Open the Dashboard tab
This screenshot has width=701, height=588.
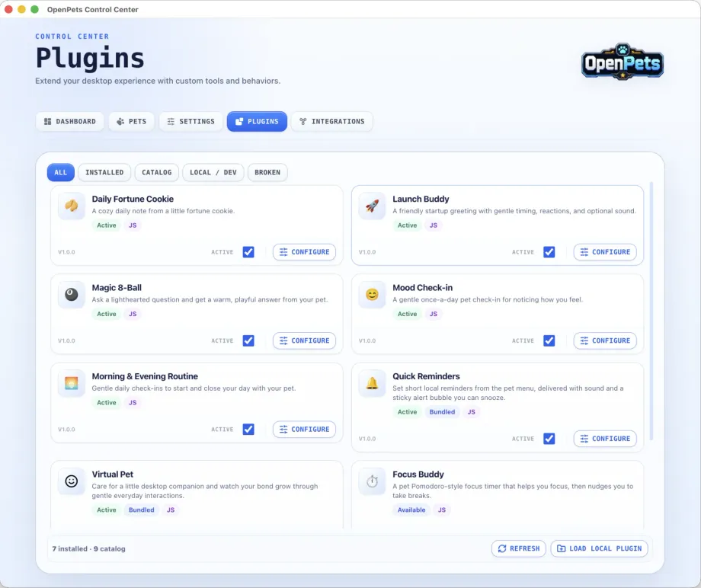(70, 122)
